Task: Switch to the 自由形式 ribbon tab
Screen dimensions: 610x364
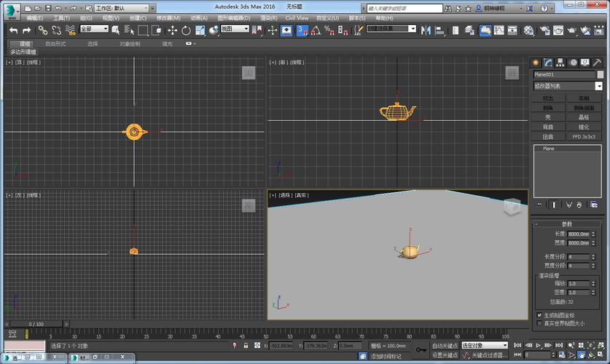Action: pos(55,44)
